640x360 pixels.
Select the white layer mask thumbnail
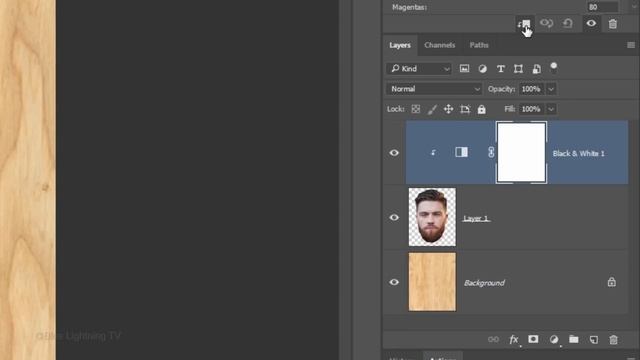pos(521,152)
